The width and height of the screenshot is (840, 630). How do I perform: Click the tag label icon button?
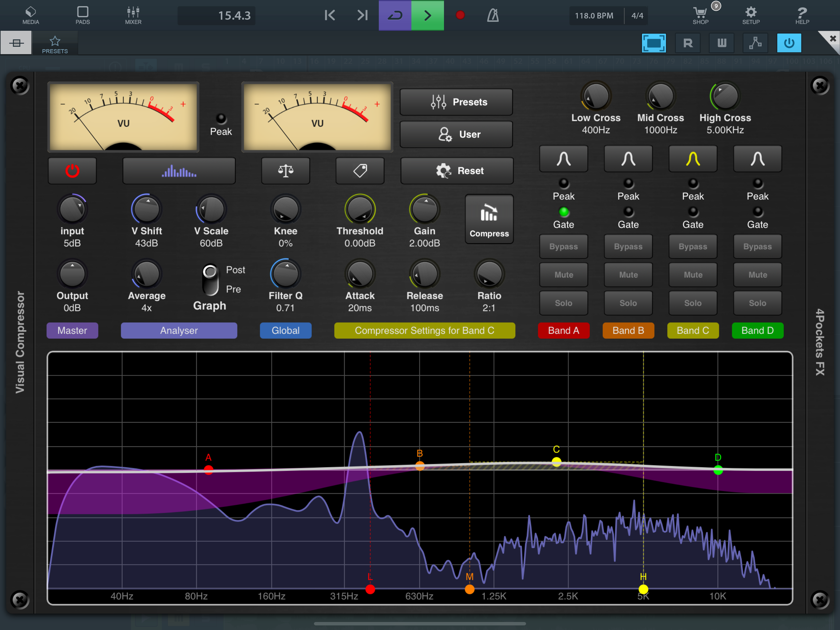click(360, 171)
